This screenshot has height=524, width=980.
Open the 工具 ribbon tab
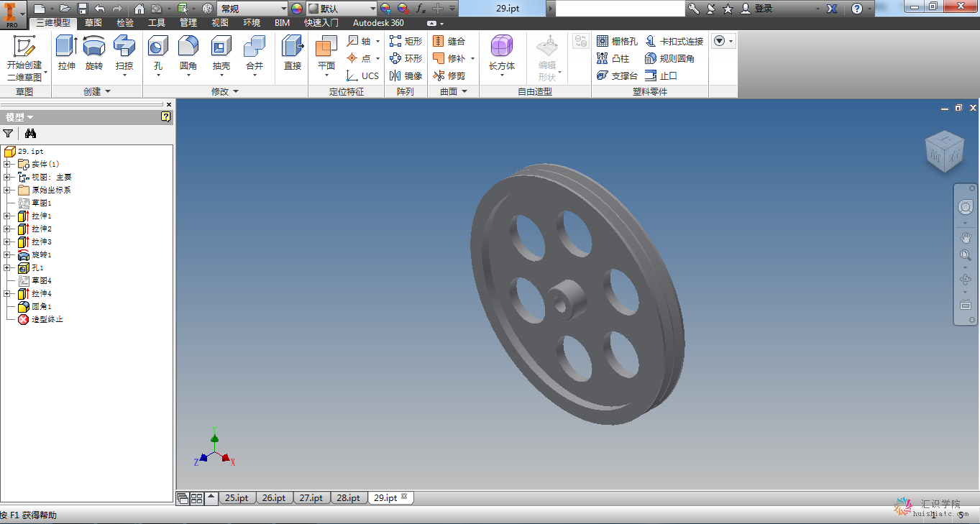157,23
